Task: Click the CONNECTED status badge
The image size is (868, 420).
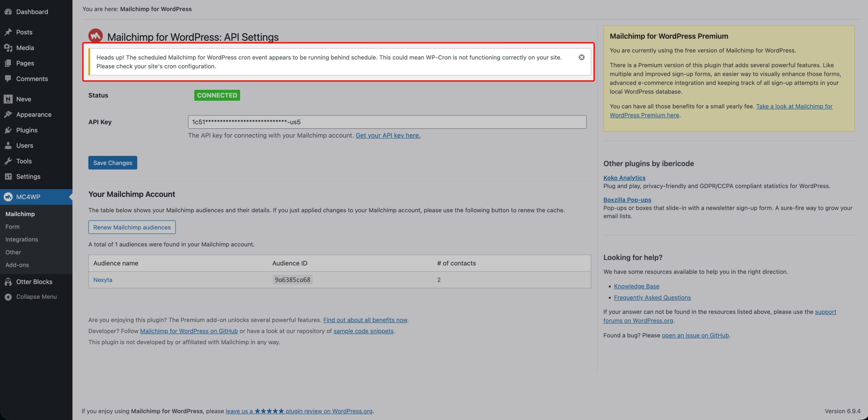Action: (x=217, y=95)
